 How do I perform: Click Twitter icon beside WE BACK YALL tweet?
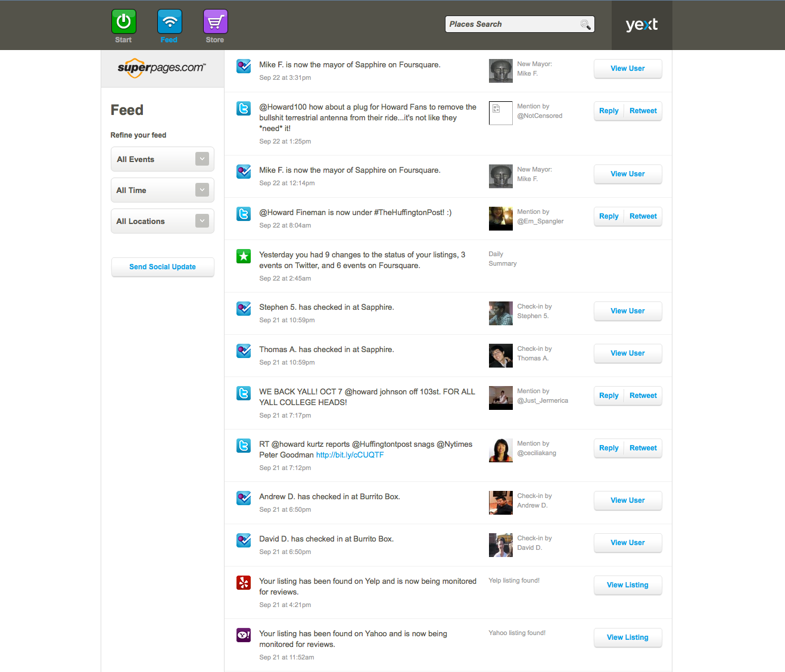(244, 393)
